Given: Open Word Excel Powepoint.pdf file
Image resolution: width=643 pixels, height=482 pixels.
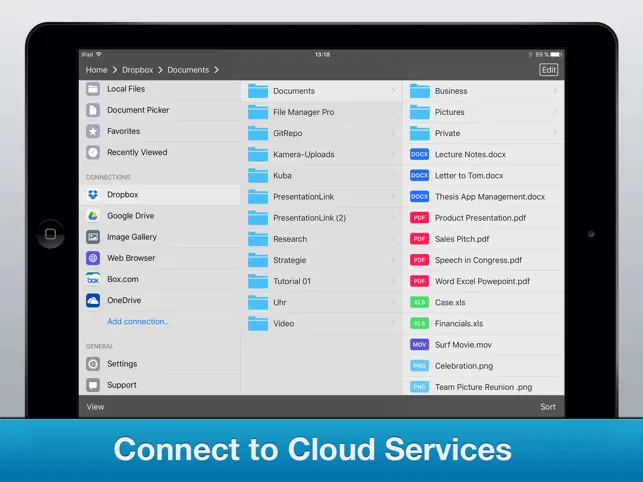Looking at the screenshot, I should [484, 281].
